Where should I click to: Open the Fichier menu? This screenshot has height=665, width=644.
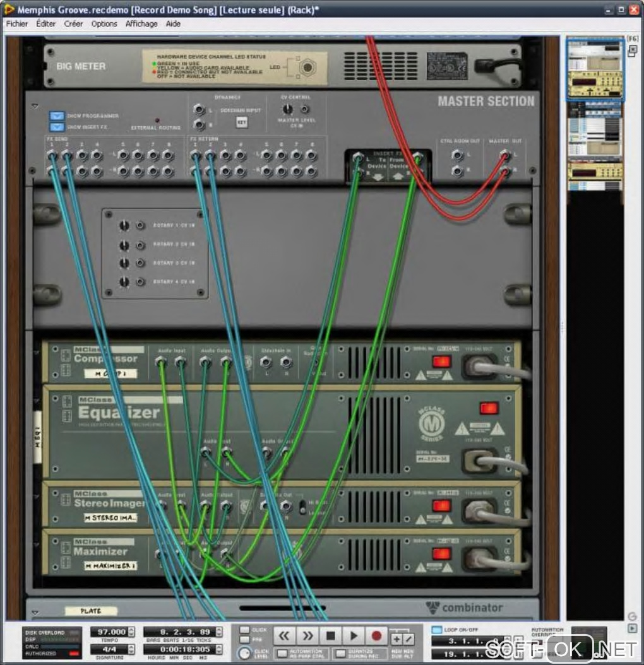click(17, 24)
